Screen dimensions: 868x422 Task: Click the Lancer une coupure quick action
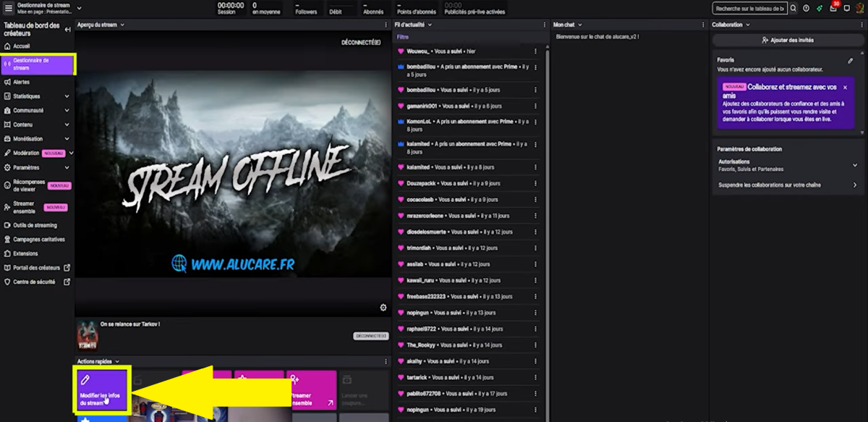tap(364, 389)
